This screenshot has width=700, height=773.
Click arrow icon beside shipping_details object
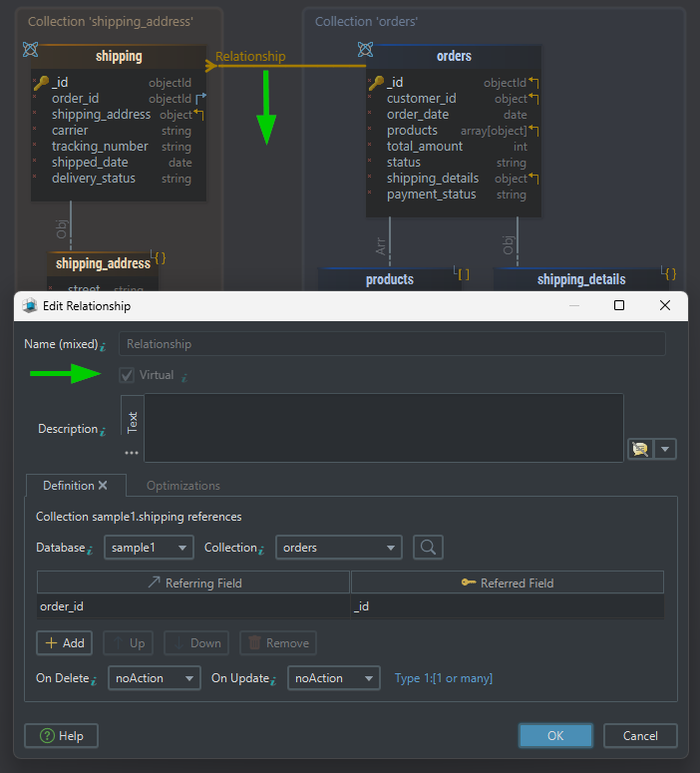(533, 179)
